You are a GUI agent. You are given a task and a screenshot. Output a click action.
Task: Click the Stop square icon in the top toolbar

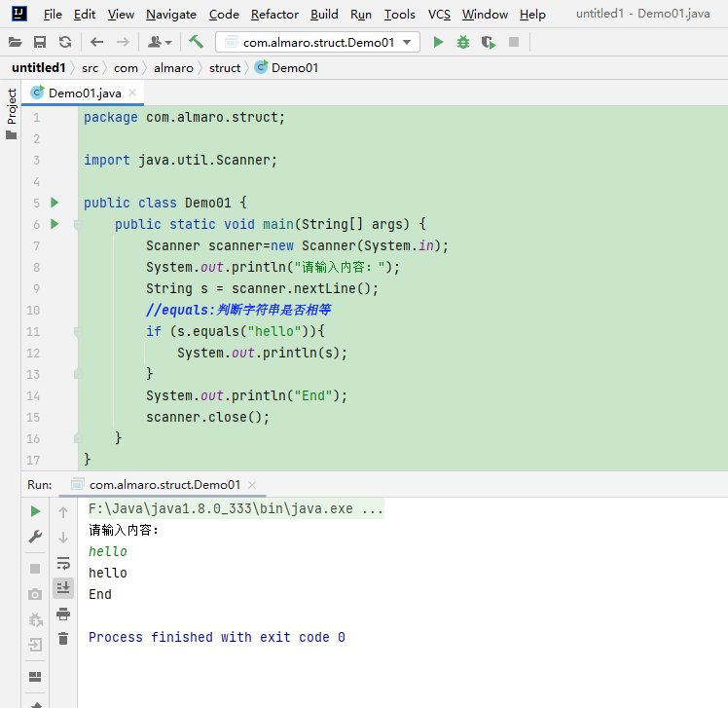coord(514,42)
